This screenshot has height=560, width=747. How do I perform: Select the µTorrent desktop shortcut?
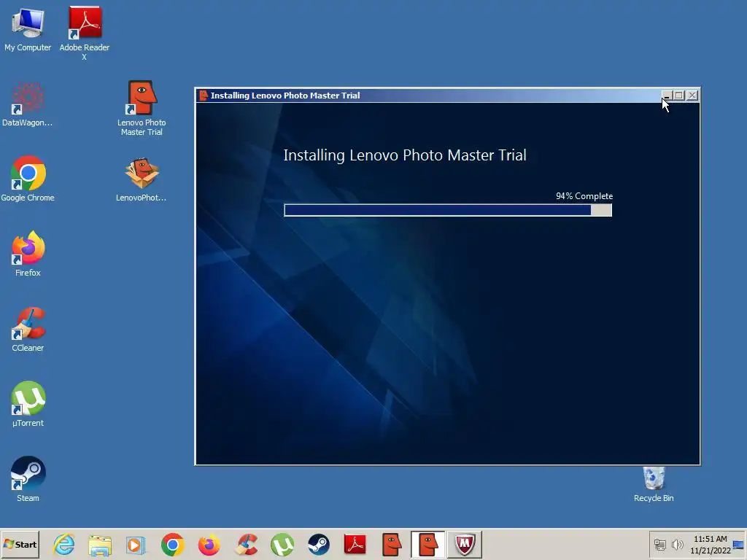(x=28, y=404)
